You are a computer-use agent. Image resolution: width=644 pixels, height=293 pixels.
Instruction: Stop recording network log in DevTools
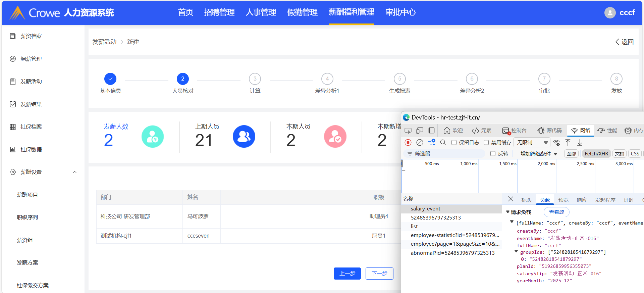pos(408,143)
